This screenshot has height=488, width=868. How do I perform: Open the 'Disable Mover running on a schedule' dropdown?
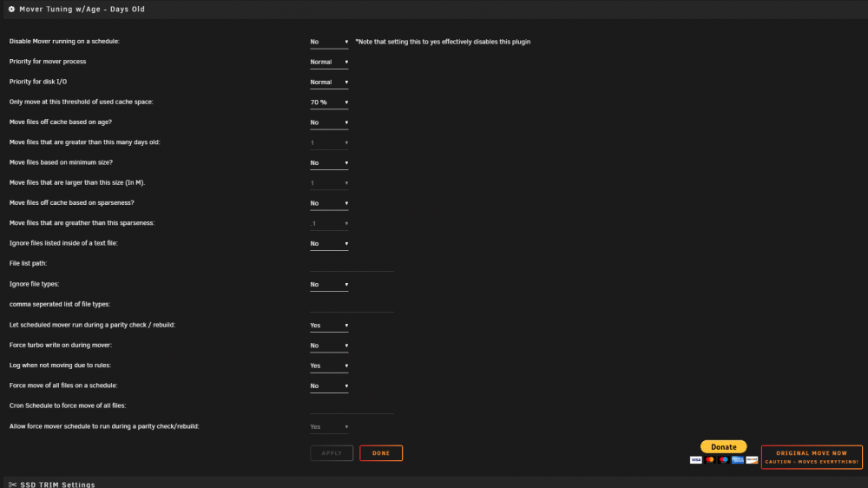329,42
